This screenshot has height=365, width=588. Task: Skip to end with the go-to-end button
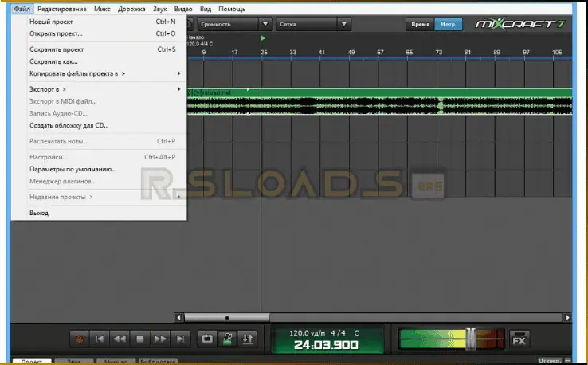(x=181, y=339)
